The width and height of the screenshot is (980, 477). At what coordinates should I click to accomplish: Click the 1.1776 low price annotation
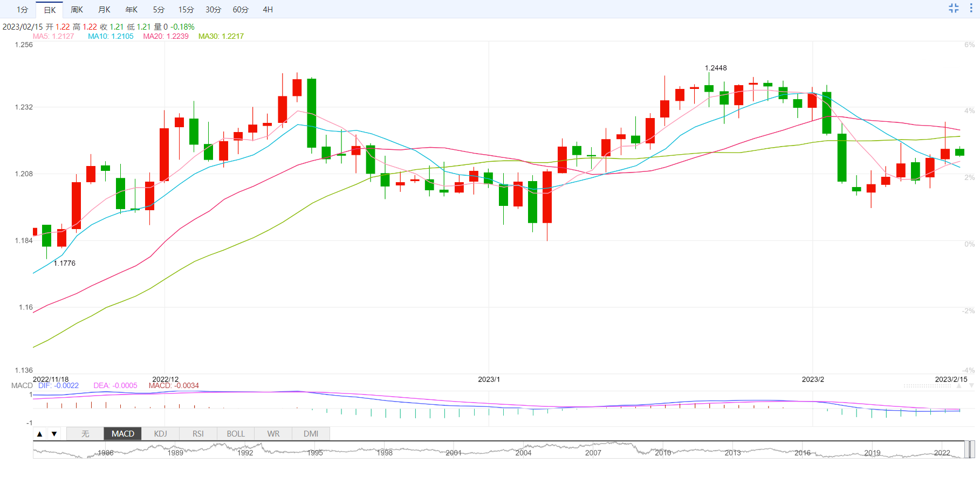[x=65, y=263]
